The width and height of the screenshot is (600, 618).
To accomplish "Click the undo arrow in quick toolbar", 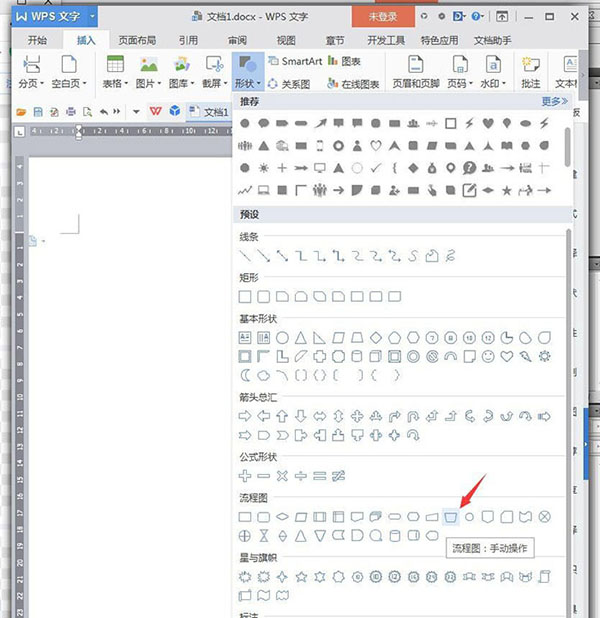I will [x=104, y=112].
